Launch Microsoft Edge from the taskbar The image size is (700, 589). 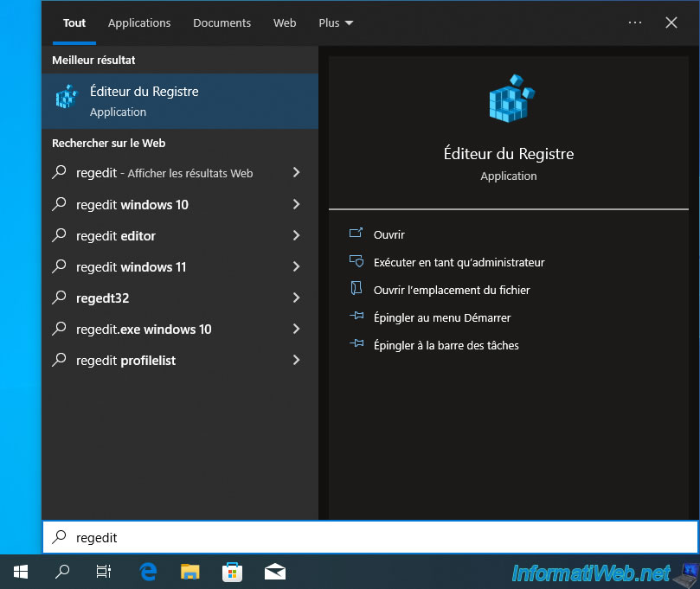(x=148, y=572)
